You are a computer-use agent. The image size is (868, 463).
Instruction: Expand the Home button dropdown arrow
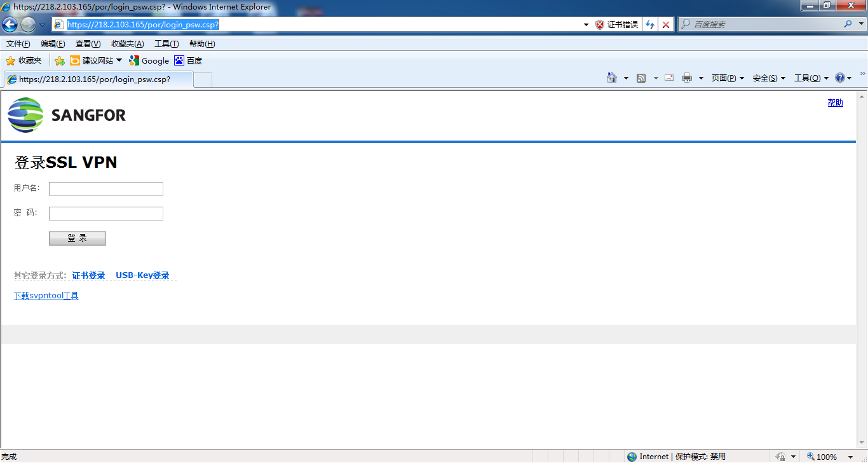(626, 78)
